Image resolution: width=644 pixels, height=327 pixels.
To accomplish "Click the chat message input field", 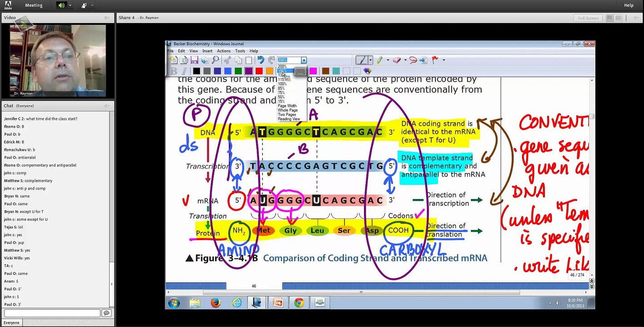I will point(52,313).
